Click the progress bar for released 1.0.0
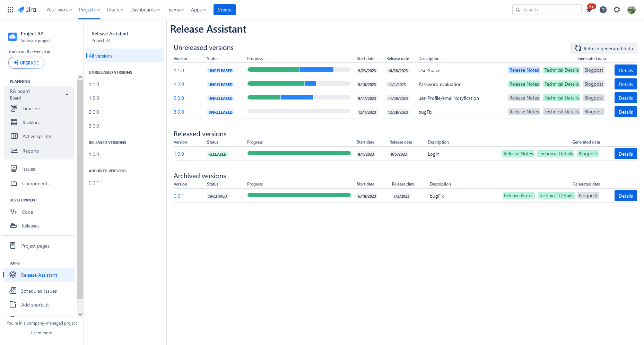This screenshot has height=345, width=644. pos(299,153)
